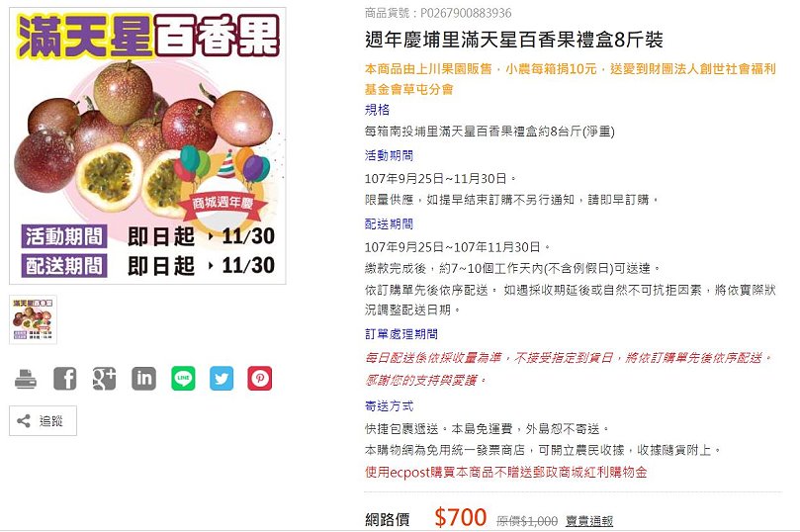Click the 賣貴通報 link
The width and height of the screenshot is (800, 532).
[589, 521]
